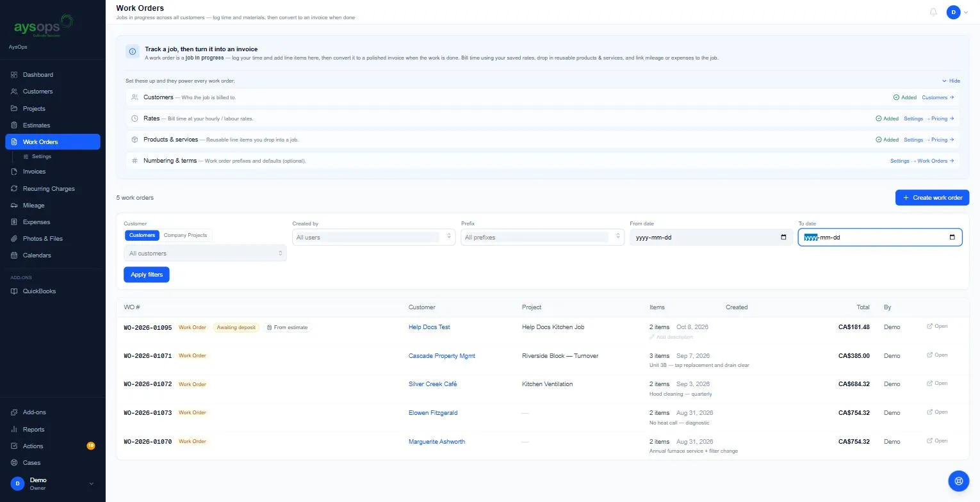Click the info icon beside Track a job
Screen dimensions: 980x502
tap(133, 51)
